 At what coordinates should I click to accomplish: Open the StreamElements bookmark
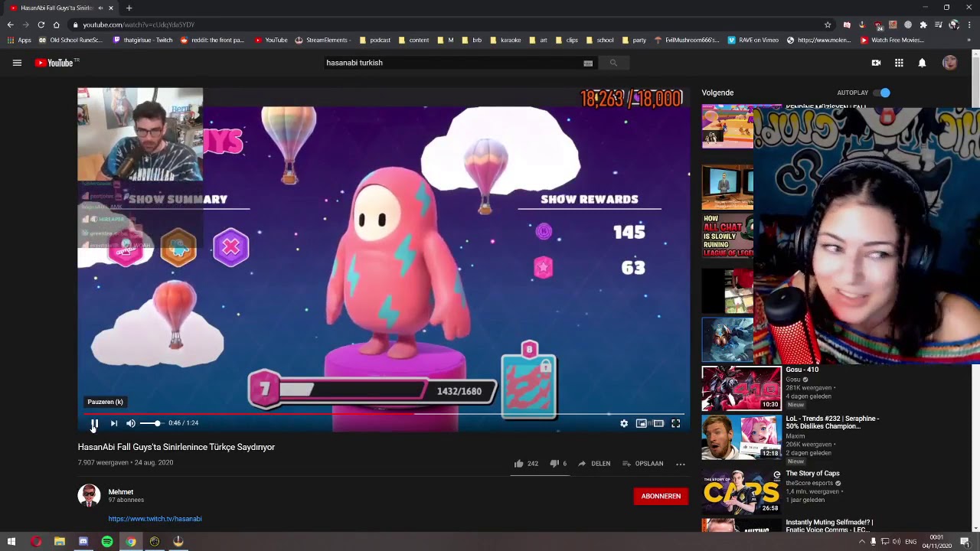pyautogui.click(x=322, y=40)
